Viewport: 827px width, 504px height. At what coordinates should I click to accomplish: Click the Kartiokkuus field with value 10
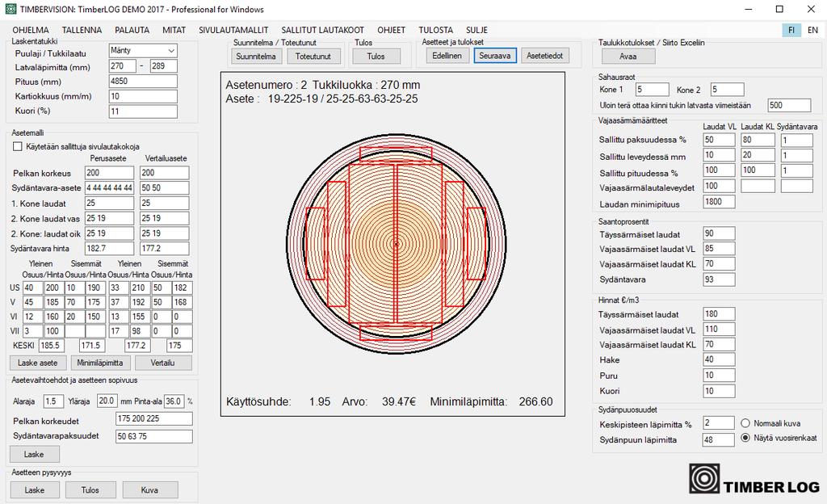[143, 96]
